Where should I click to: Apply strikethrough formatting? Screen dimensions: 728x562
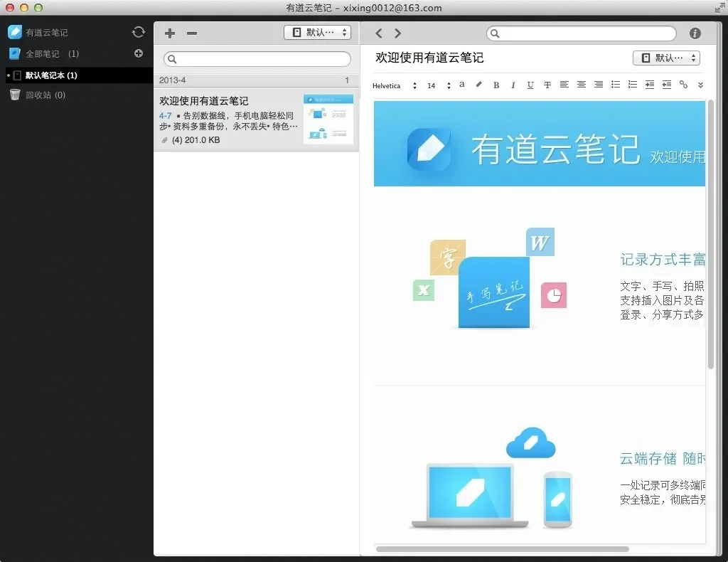pyautogui.click(x=547, y=85)
